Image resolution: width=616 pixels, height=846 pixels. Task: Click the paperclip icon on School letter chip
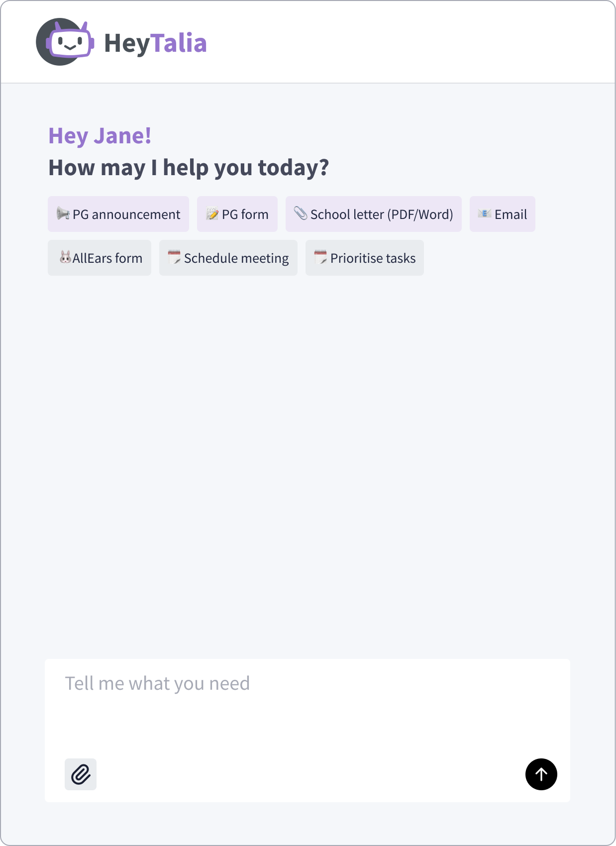[301, 213]
